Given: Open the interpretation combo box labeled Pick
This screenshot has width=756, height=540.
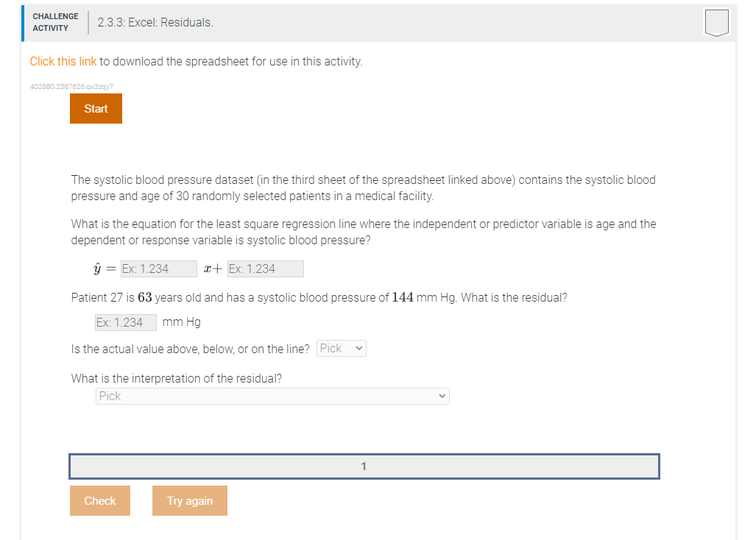Looking at the screenshot, I should [x=272, y=396].
